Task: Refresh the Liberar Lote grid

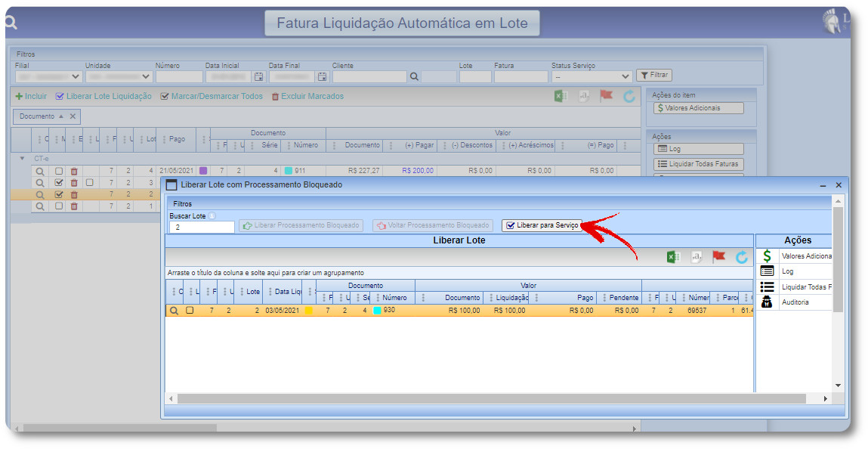Action: [x=741, y=257]
